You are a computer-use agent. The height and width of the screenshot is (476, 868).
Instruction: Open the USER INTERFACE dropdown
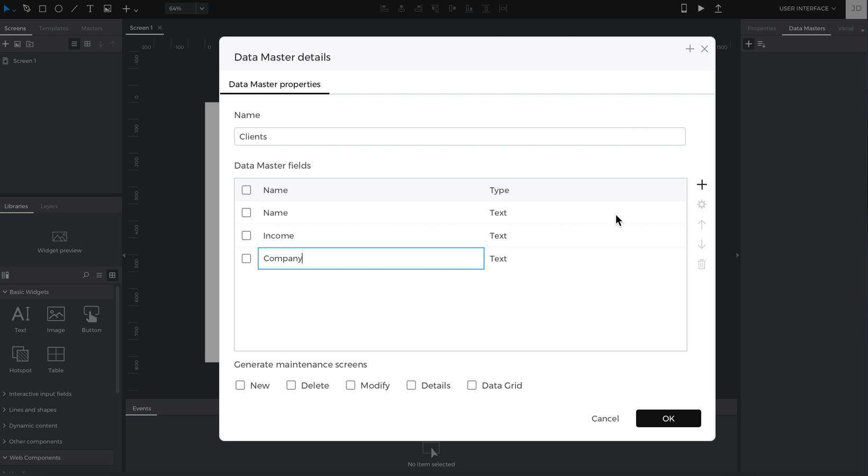[807, 8]
